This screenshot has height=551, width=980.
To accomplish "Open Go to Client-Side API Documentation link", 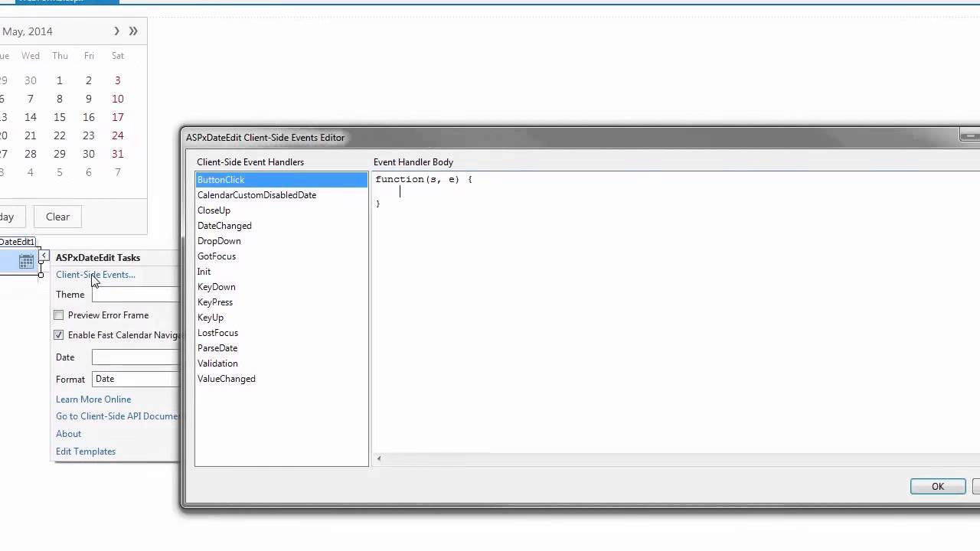I will click(117, 416).
